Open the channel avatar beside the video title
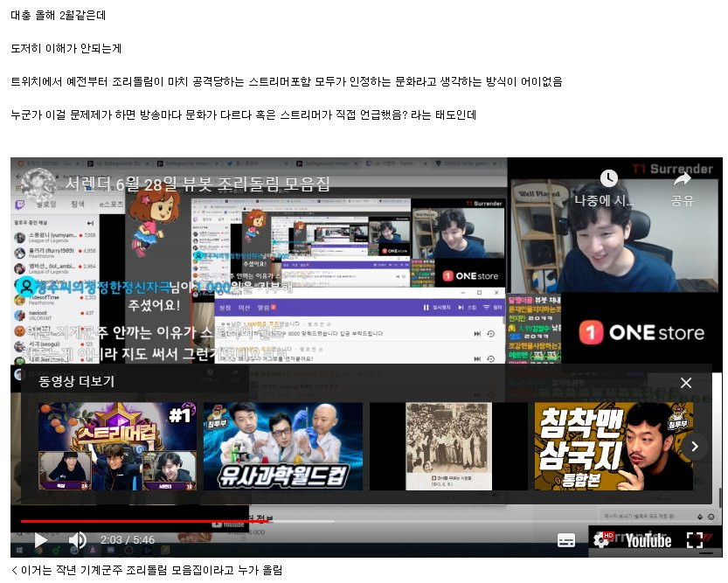Viewport: 728px width, 583px height. point(38,184)
